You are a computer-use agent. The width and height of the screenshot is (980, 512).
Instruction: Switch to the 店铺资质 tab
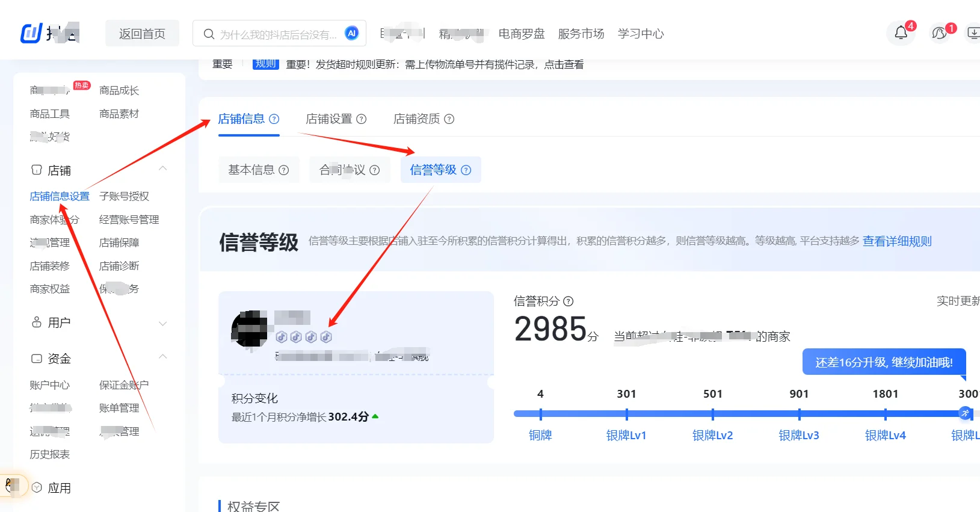coord(416,119)
